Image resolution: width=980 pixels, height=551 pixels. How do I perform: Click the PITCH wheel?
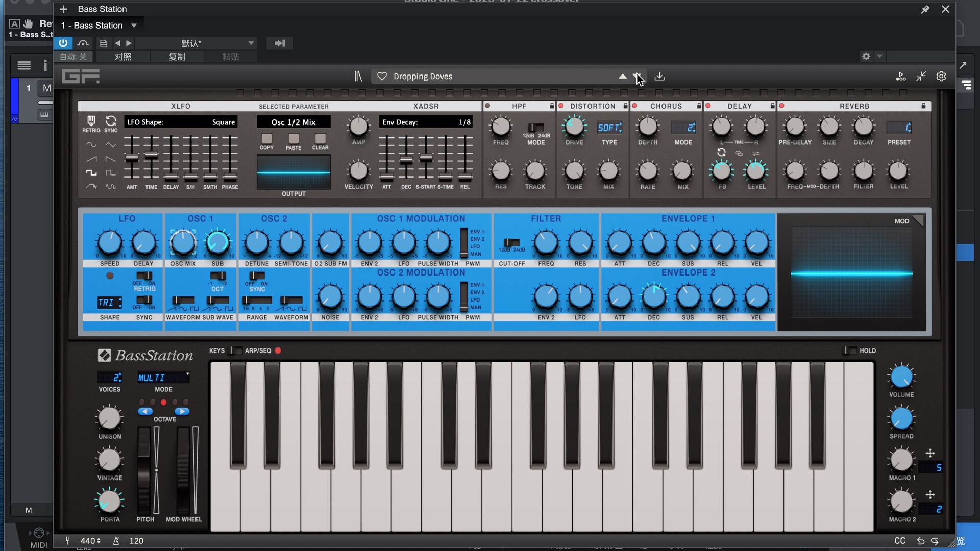pyautogui.click(x=144, y=470)
